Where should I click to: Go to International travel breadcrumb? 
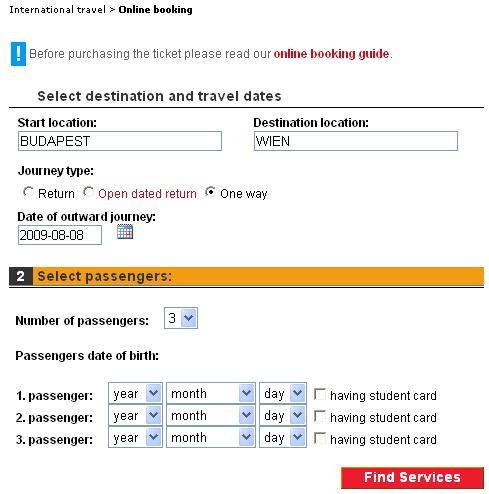coord(57,10)
